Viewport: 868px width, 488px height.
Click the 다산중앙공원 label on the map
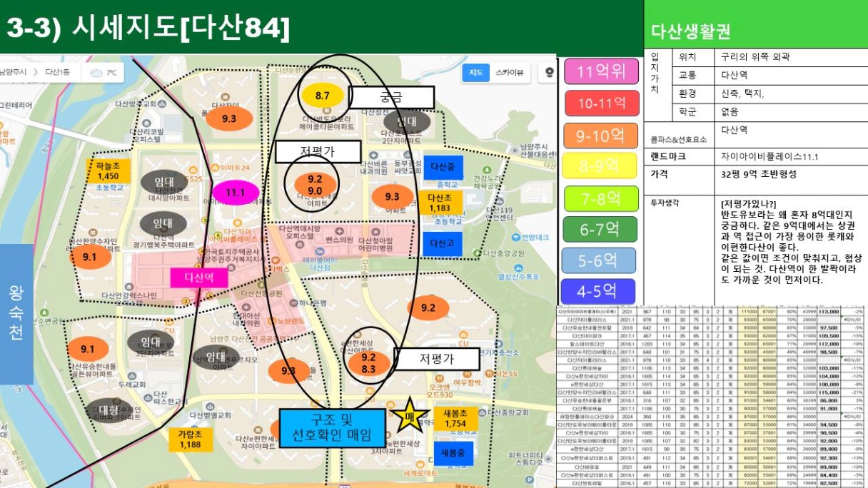[x=503, y=253]
